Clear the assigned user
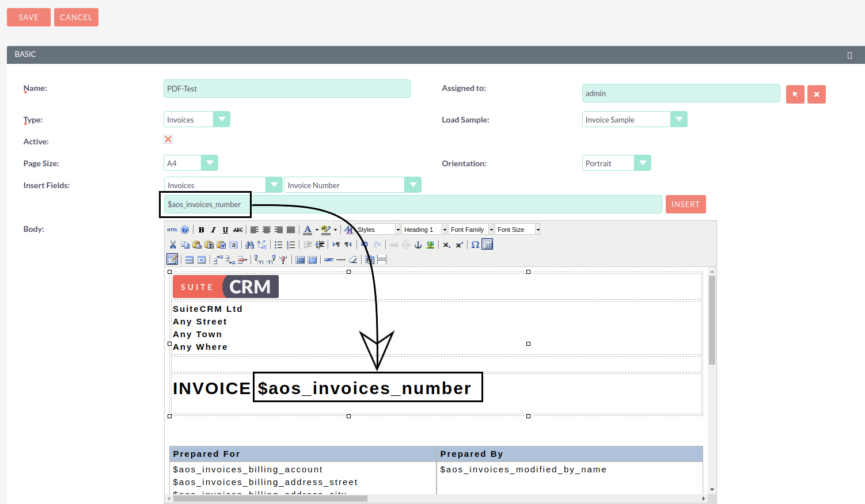Screen dimensions: 865x504 [x=817, y=94]
